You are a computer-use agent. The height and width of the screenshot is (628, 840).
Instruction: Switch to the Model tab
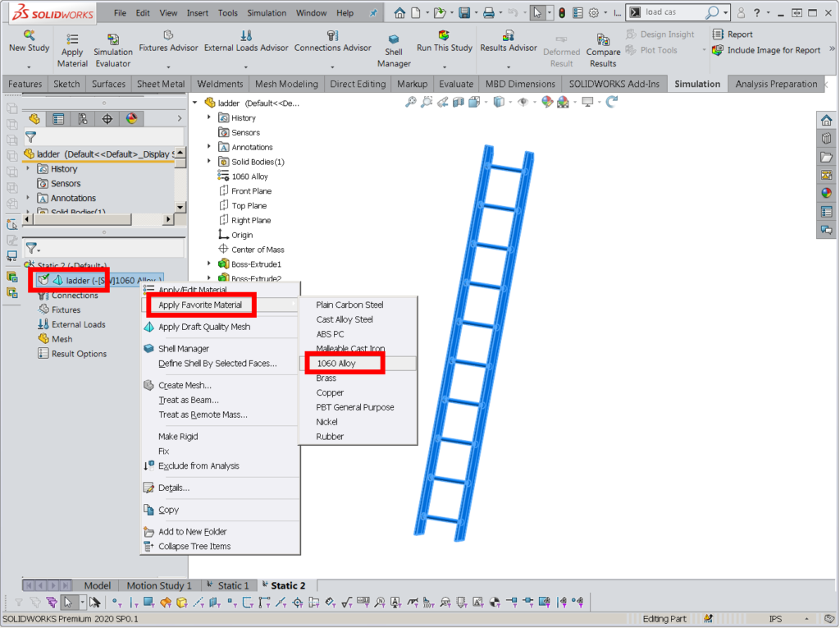[x=97, y=585]
